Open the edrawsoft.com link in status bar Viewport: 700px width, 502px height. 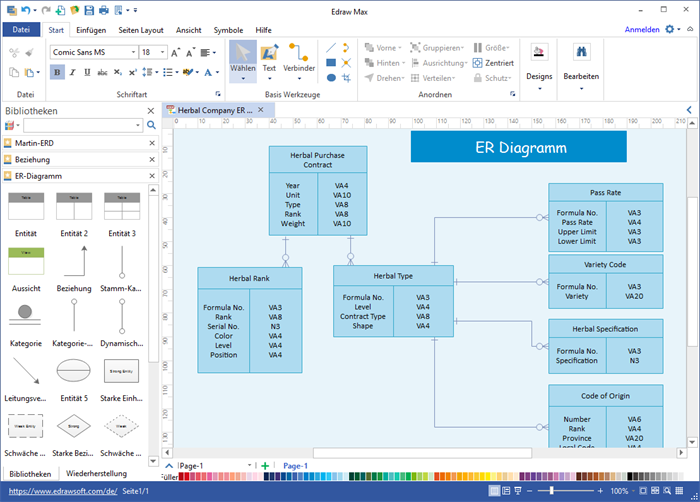coord(59,491)
